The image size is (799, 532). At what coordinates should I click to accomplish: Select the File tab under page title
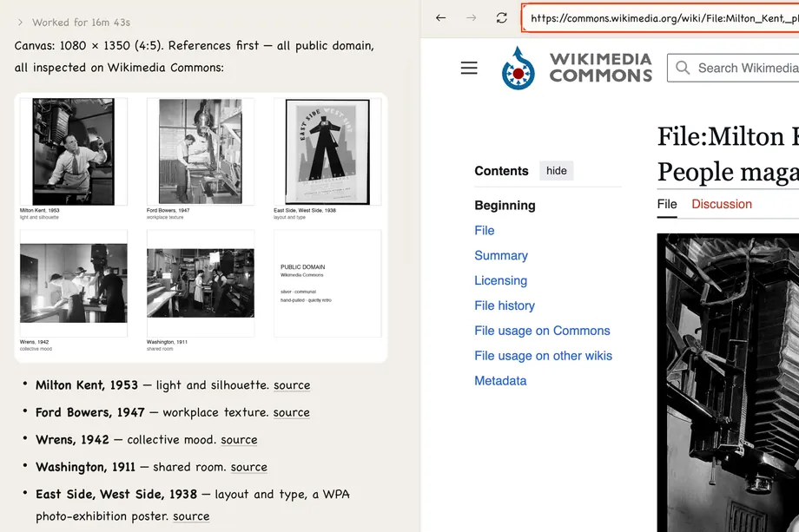point(667,204)
